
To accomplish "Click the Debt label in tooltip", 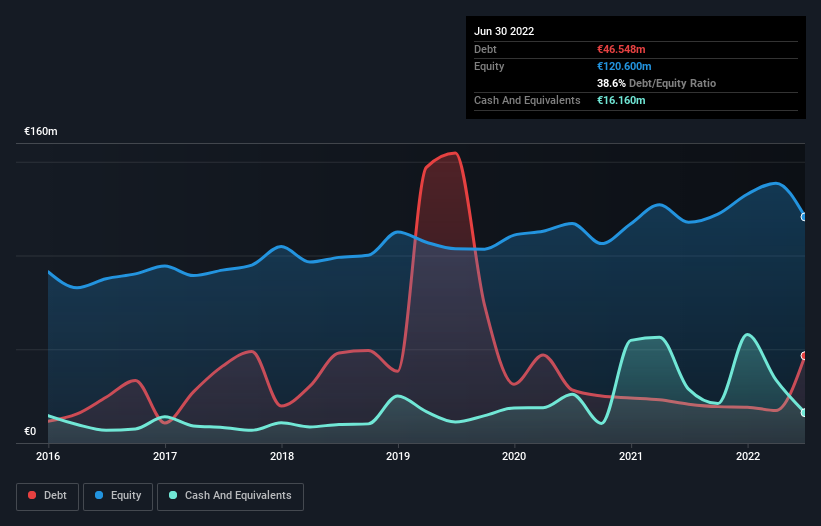I will [485, 49].
